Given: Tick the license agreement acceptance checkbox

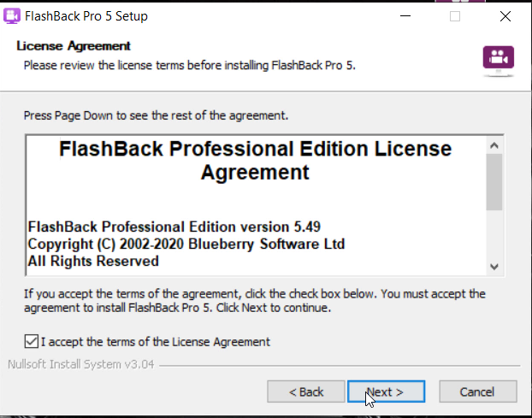Looking at the screenshot, I should click(32, 342).
